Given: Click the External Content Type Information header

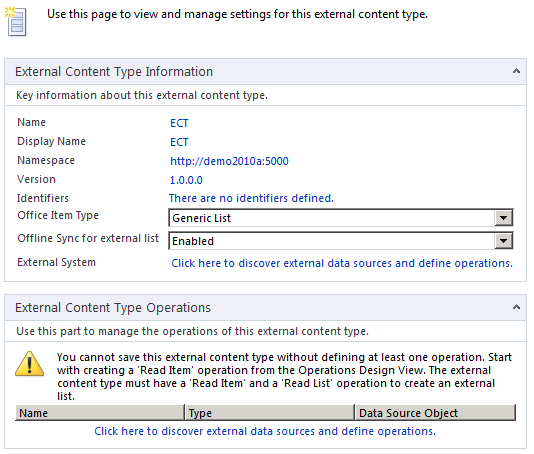Looking at the screenshot, I should pos(114,72).
